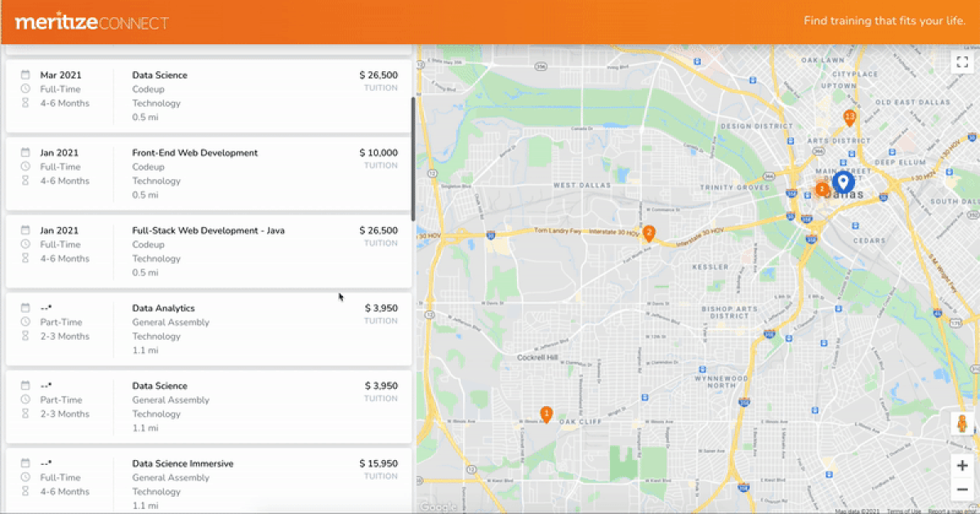Click the Wynnewood North map label
Screen dimensions: 980x514
(721, 382)
